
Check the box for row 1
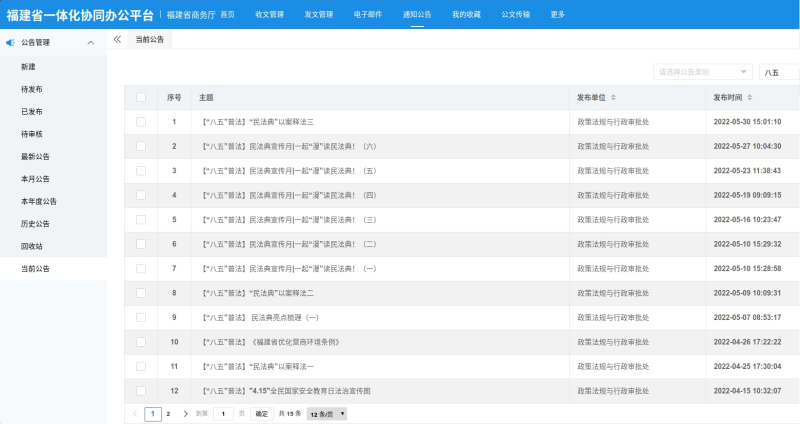[141, 122]
